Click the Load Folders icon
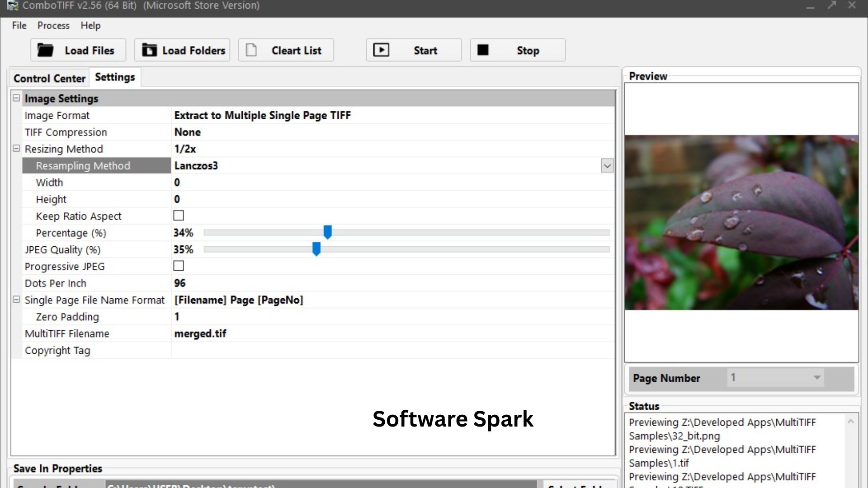Screen dimensions: 868x488 pos(149,50)
